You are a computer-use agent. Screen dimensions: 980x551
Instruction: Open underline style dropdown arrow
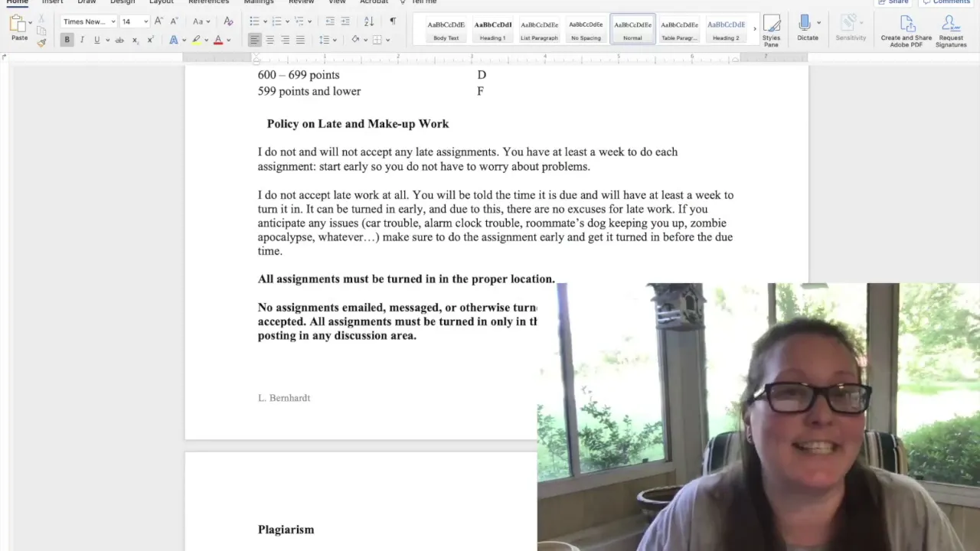(107, 40)
